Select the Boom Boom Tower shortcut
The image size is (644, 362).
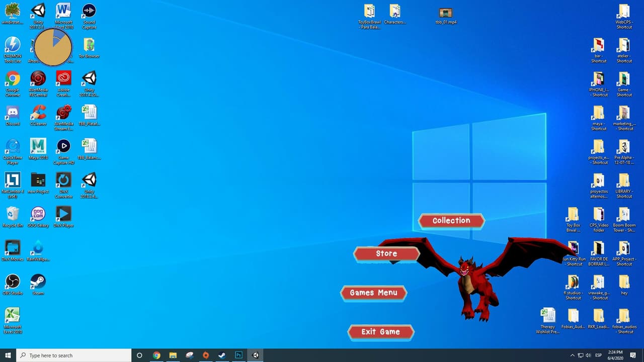[624, 219]
